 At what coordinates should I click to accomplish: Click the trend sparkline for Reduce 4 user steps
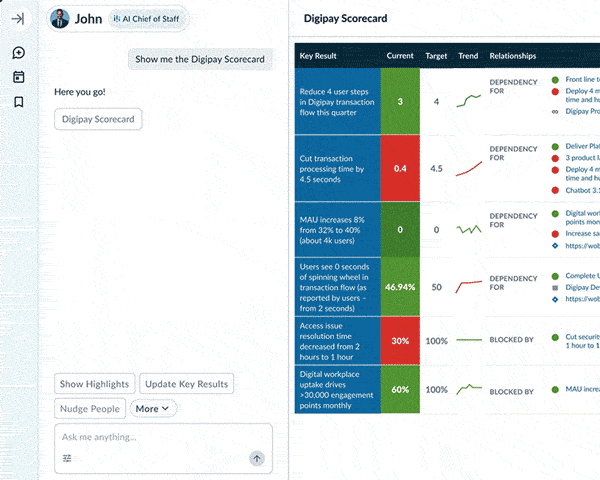(x=469, y=101)
